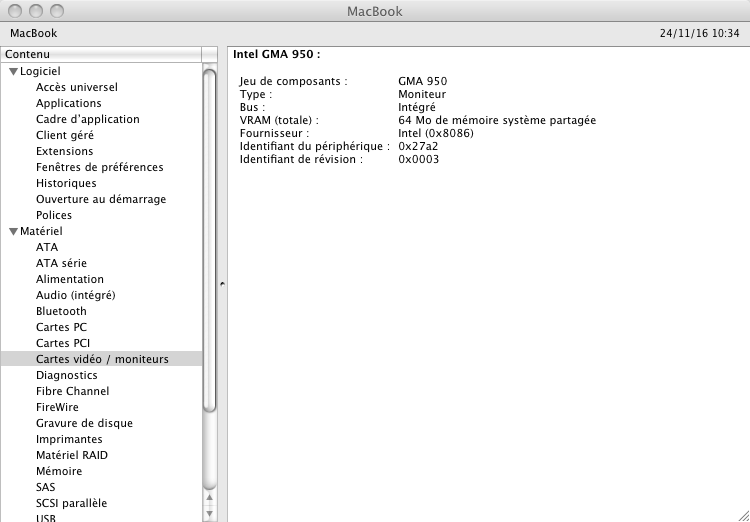Click the Intel GMA 950 heading
This screenshot has height=522, width=750.
[x=276, y=55]
